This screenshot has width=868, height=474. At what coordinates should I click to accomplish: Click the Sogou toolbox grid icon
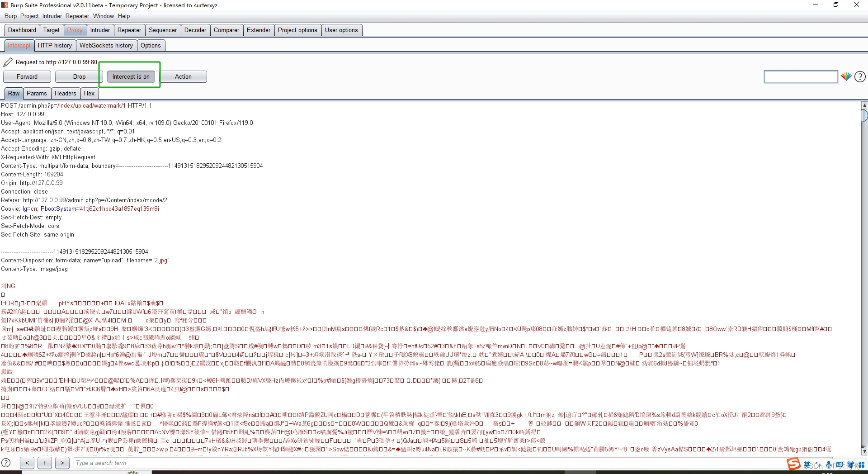click(861, 465)
